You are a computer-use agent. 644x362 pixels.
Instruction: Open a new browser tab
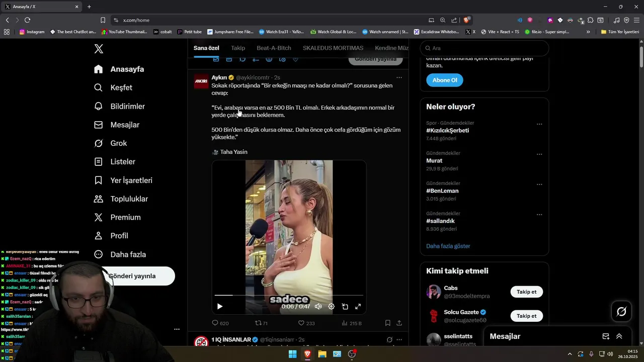click(x=89, y=7)
